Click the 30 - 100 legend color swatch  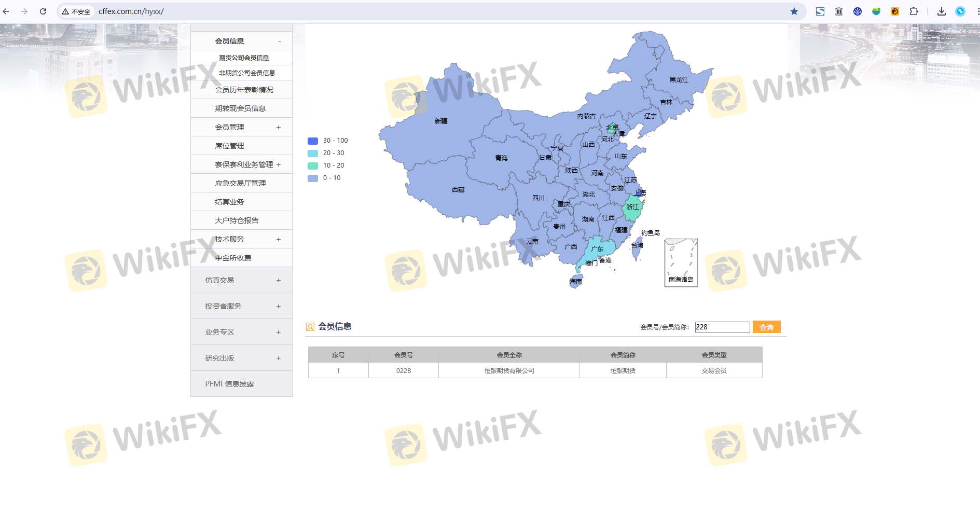pos(313,141)
